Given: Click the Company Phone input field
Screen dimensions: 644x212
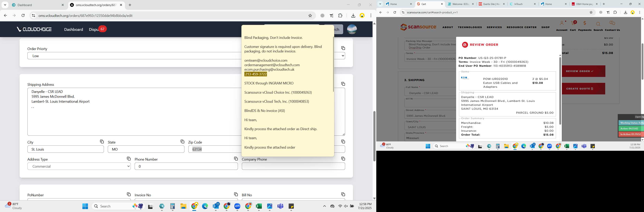Looking at the screenshot, I should [x=293, y=166].
